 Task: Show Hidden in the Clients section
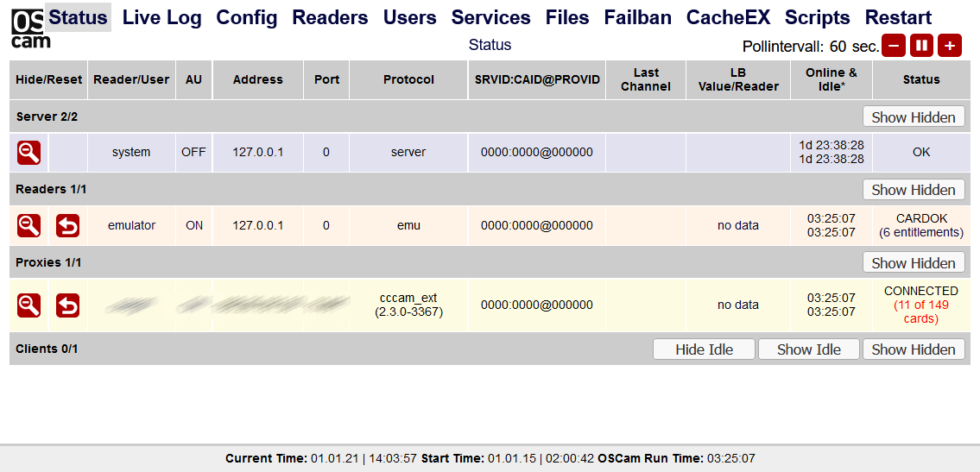tap(914, 349)
